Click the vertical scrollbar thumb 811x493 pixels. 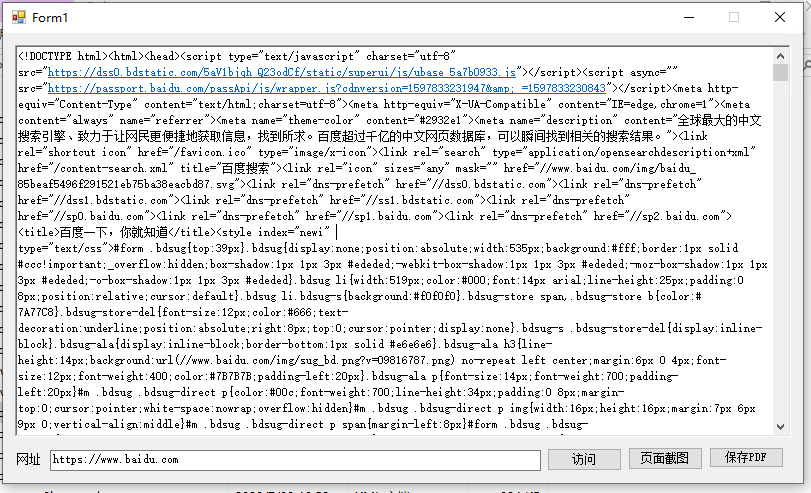780,72
